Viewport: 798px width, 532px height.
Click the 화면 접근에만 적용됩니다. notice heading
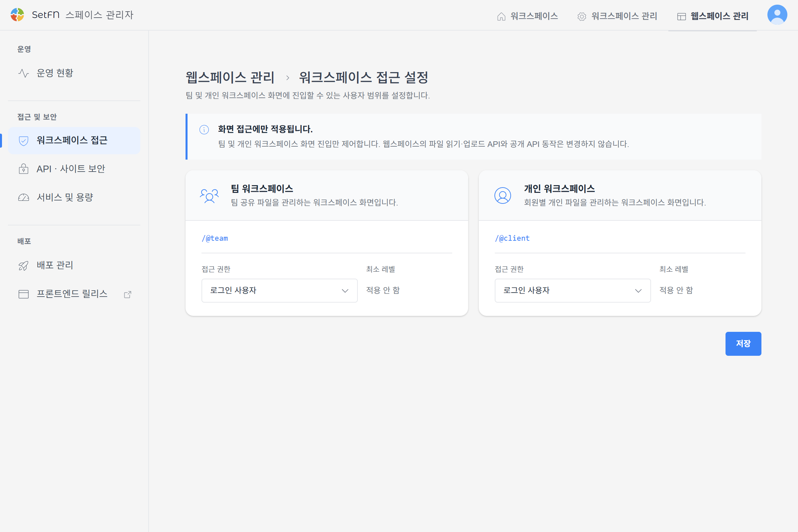(x=265, y=129)
